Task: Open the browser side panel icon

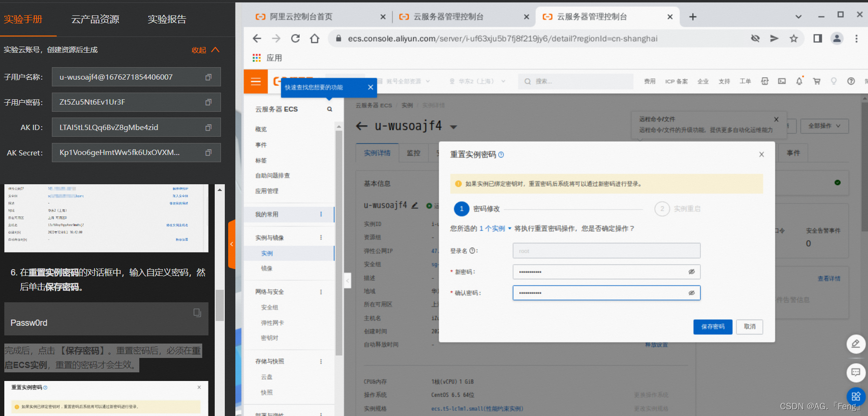Action: 818,38
